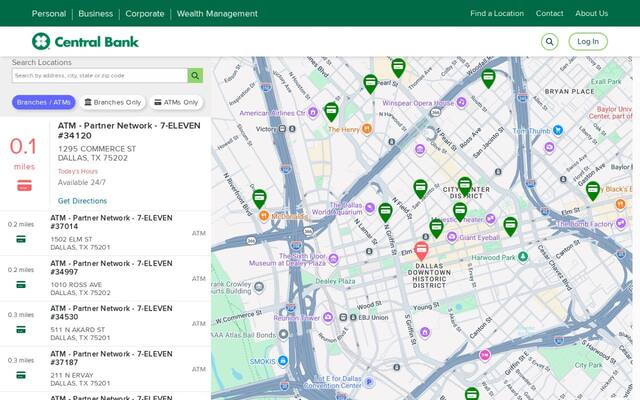This screenshot has height=400, width=640.
Task: Open the About Us page
Action: [x=591, y=13]
